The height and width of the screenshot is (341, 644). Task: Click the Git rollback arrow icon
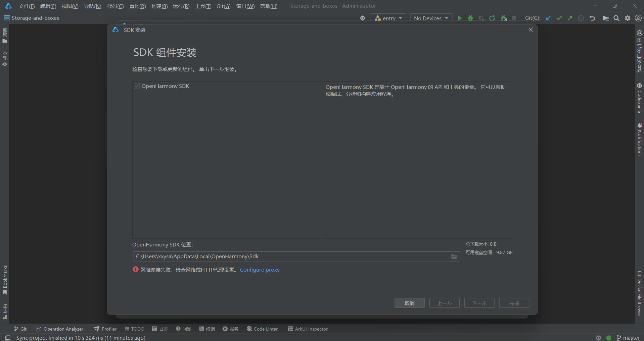592,18
